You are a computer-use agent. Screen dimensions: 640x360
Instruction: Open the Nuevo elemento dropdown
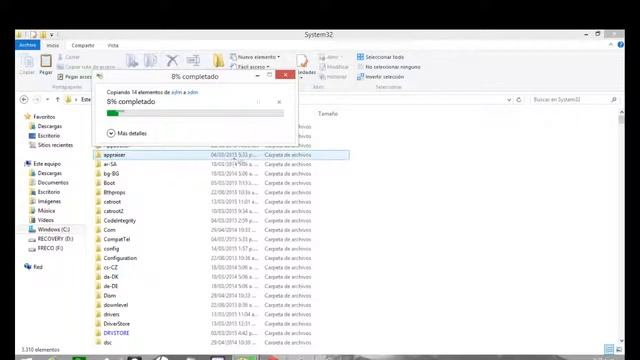(255, 57)
